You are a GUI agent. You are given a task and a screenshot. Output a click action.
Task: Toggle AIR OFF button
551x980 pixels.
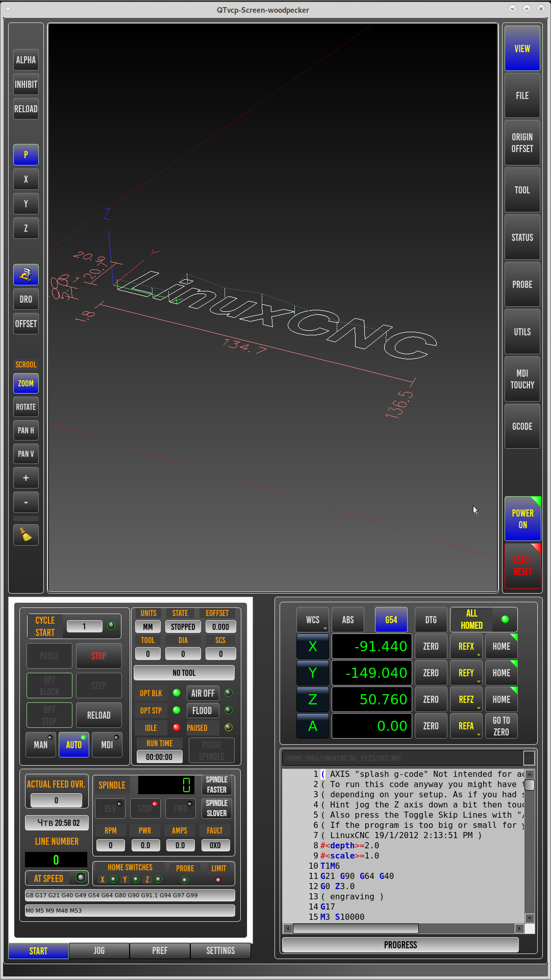pyautogui.click(x=203, y=693)
